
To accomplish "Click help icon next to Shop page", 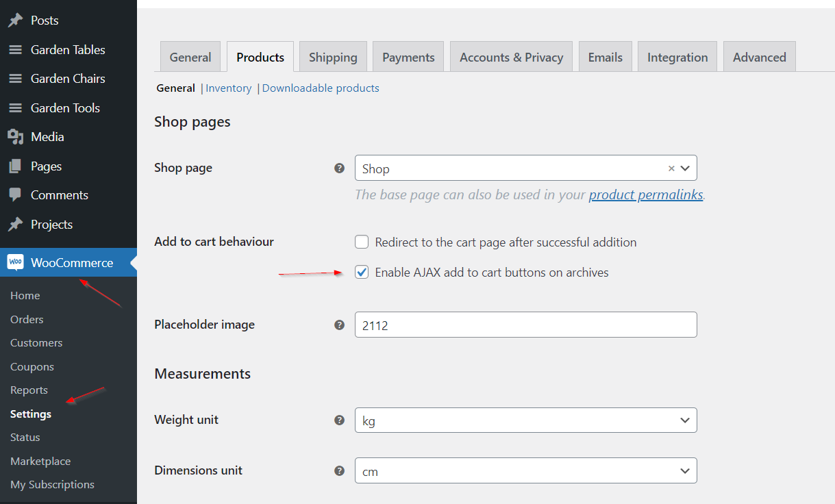I will (339, 168).
